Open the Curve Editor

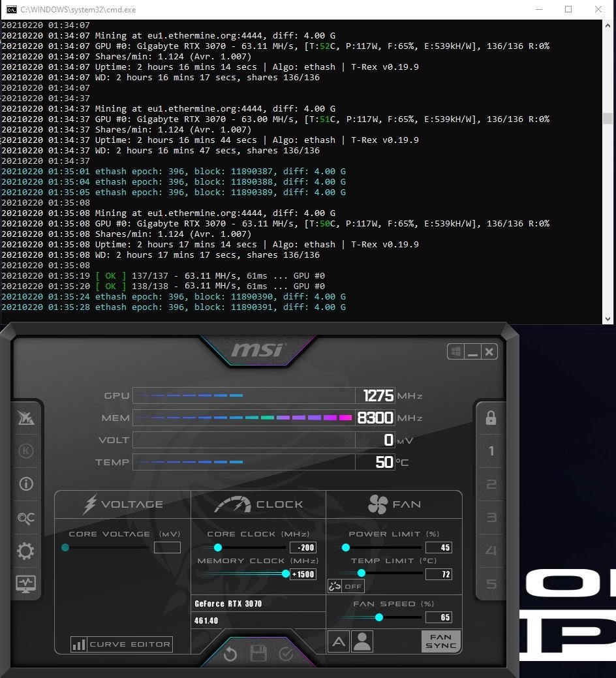pos(121,644)
